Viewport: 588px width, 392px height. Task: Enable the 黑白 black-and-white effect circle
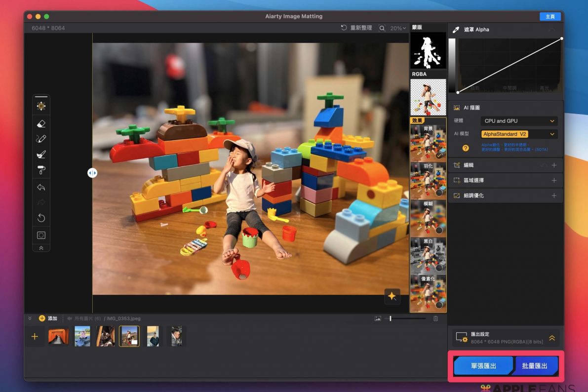(439, 268)
